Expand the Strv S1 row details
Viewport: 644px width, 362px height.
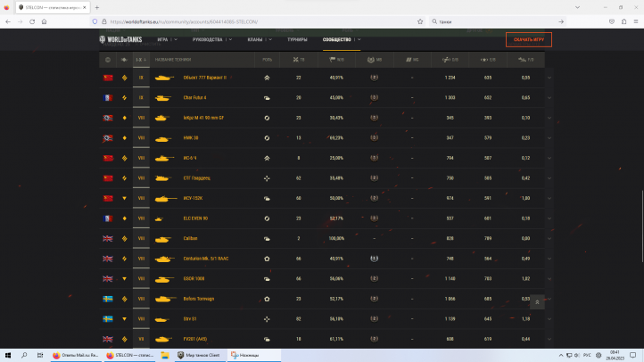click(x=549, y=317)
